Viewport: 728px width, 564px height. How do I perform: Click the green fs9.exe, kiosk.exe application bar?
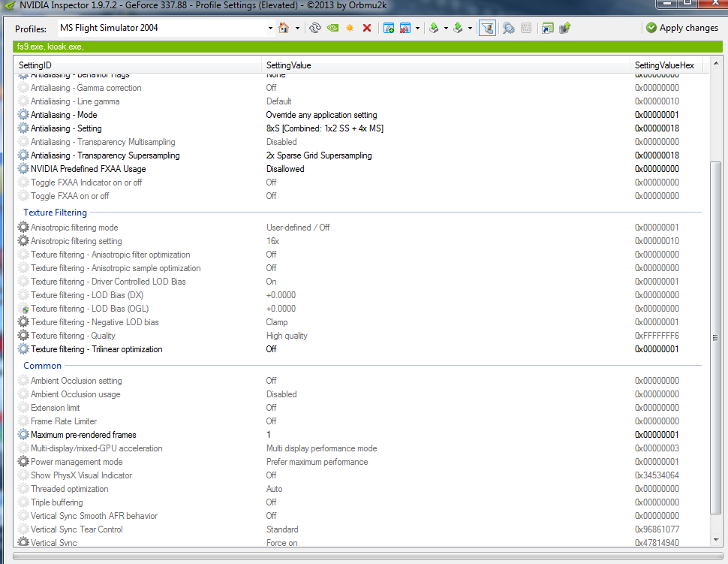[368, 47]
